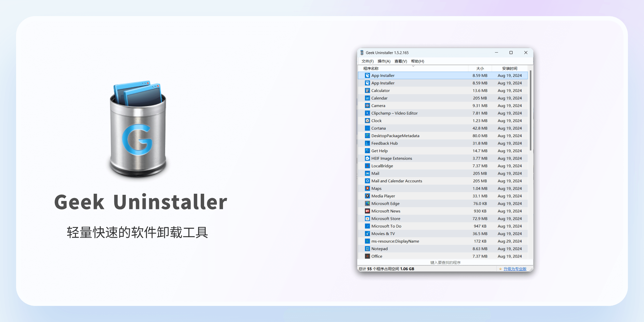Click the 36.5 MB size value
Image resolution: width=644 pixels, height=322 pixels.
coord(480,233)
